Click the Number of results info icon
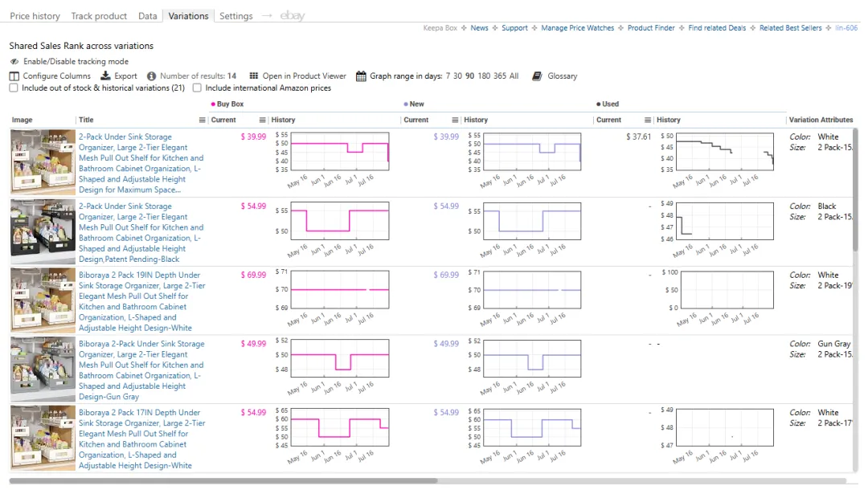 (x=151, y=76)
